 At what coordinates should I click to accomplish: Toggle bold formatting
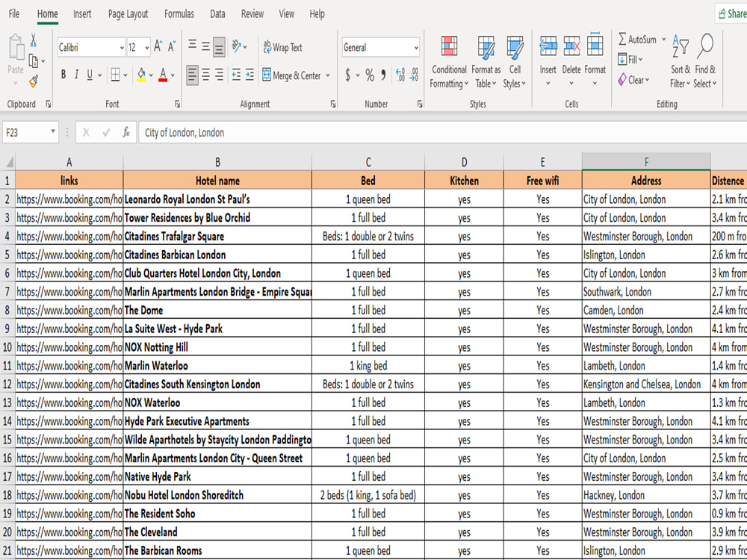coord(63,75)
